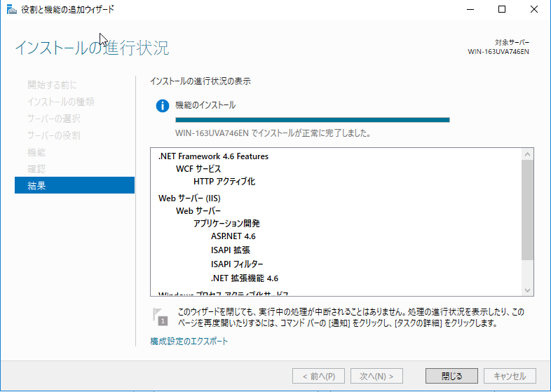
Task: Click the wizard icon in the title bar
Action: (8, 9)
